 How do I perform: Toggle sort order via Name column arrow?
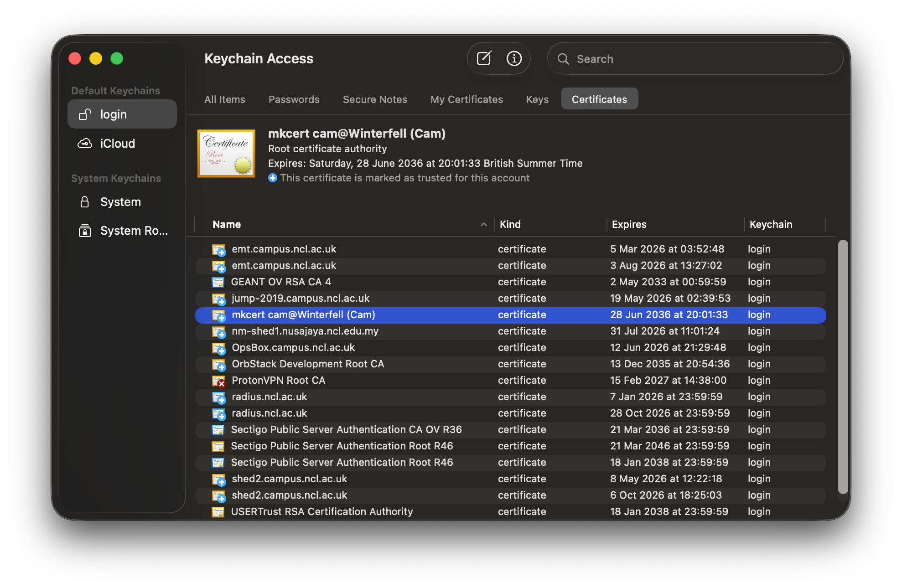(x=484, y=224)
